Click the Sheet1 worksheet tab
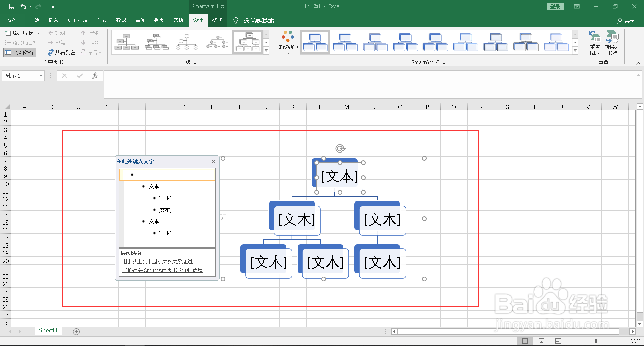 (48, 331)
